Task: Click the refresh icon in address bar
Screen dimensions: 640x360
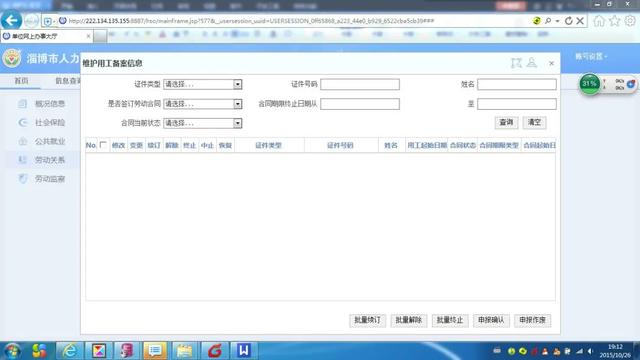Action: click(x=568, y=20)
